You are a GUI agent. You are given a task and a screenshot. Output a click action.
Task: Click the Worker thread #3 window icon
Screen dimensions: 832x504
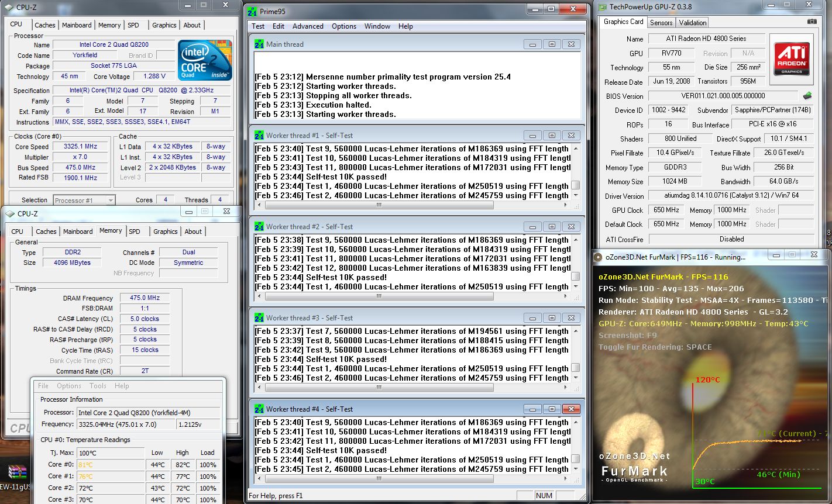coord(259,317)
